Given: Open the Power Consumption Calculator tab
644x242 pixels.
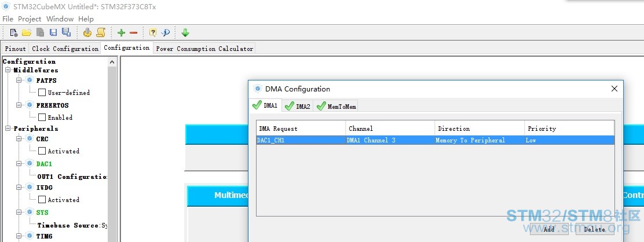Looking at the screenshot, I should point(204,49).
